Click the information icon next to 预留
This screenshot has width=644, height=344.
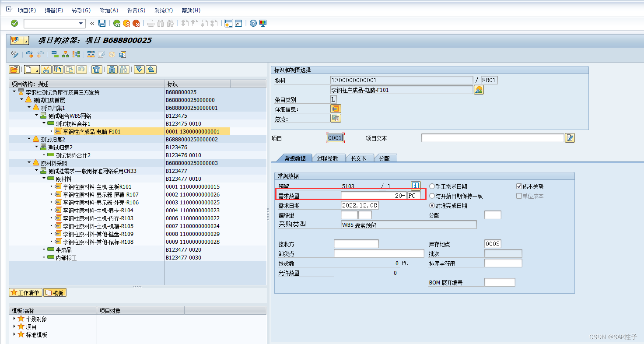coord(416,186)
